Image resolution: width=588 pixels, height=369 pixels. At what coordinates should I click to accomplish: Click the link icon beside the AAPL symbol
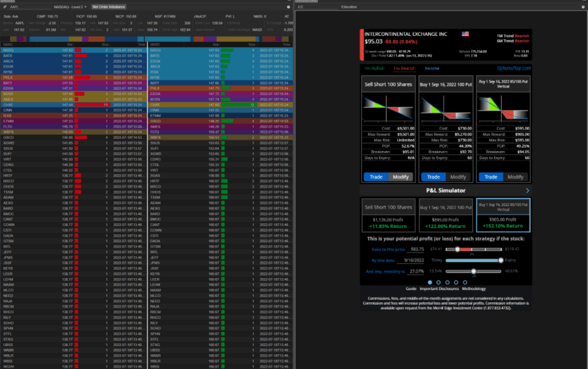[x=5, y=7]
